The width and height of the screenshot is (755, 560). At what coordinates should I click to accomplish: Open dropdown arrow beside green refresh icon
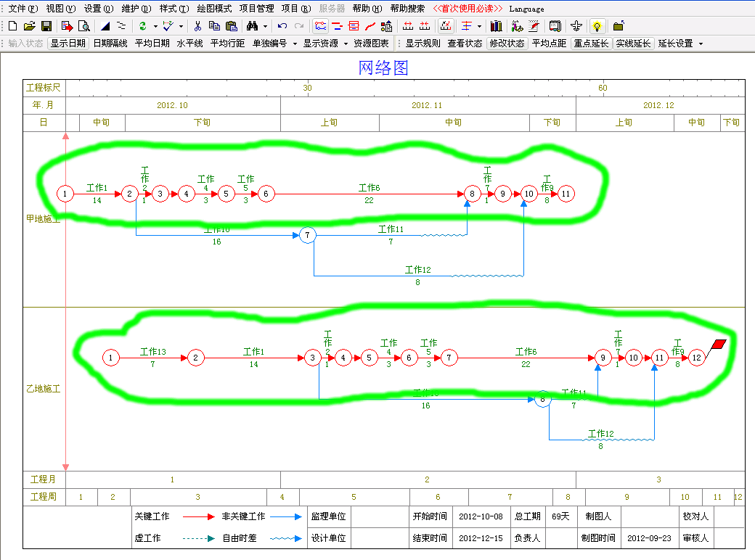(155, 26)
